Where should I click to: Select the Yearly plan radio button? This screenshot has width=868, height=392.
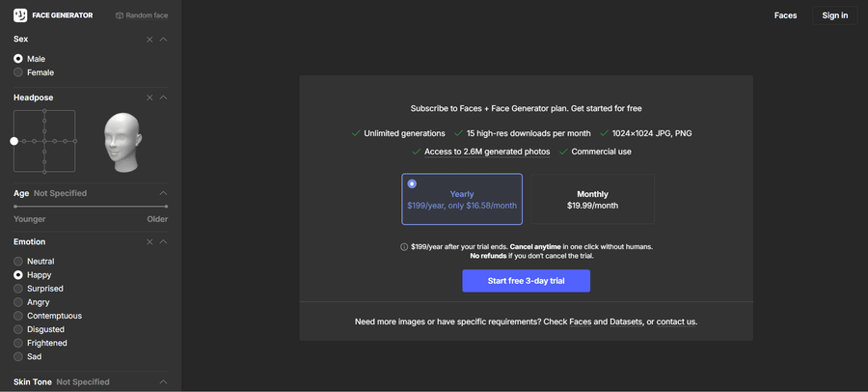click(413, 183)
